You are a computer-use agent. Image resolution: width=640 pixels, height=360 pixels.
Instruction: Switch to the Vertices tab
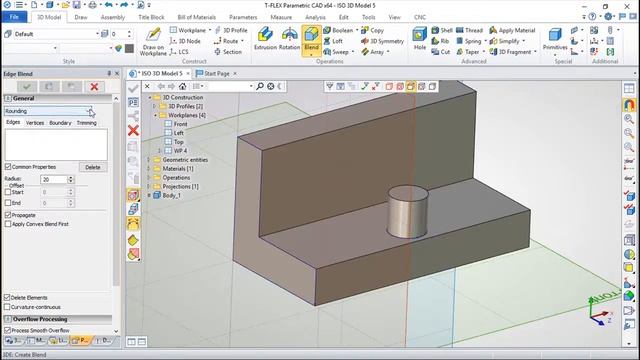pos(35,122)
